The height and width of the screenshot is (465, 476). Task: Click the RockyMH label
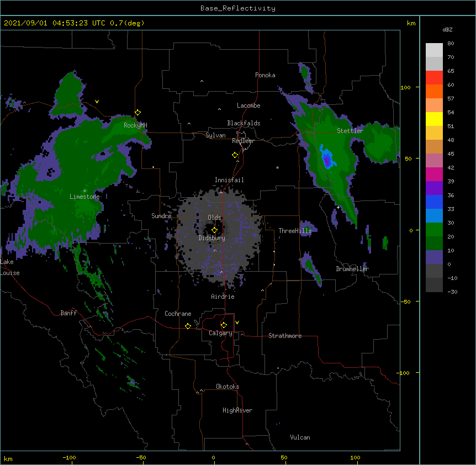[135, 125]
